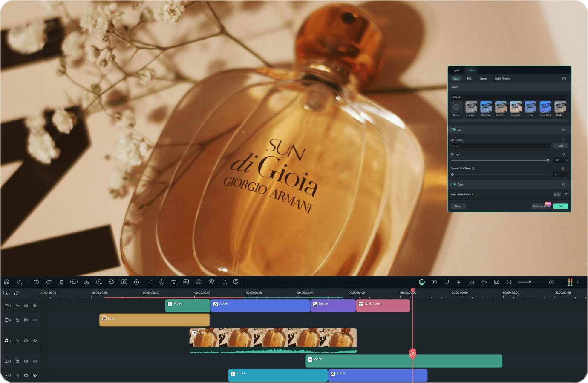
Task: Undo the last action
Action: (x=36, y=282)
